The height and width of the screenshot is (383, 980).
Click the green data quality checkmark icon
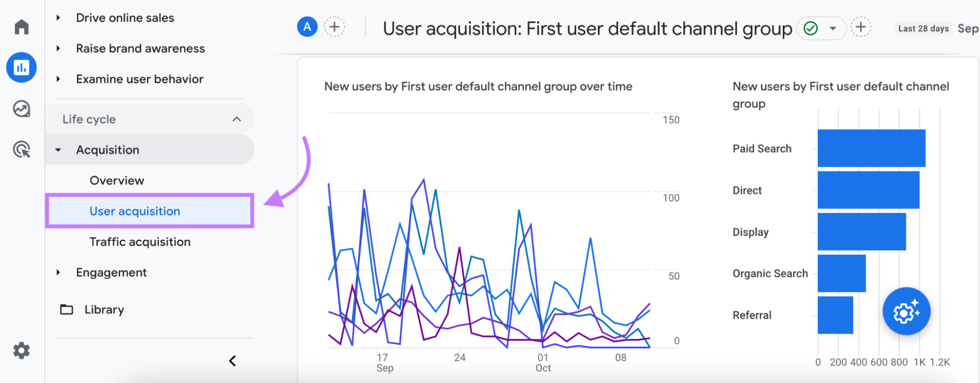pyautogui.click(x=810, y=28)
